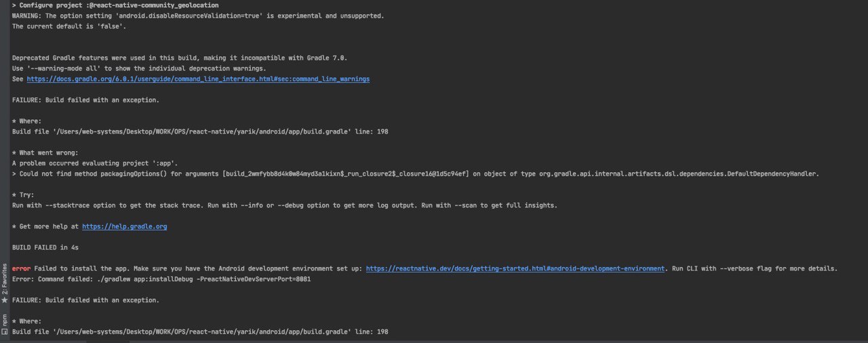Click 'A problem occurred evaluating project ':app'.' line
The image size is (868, 343).
click(x=95, y=163)
